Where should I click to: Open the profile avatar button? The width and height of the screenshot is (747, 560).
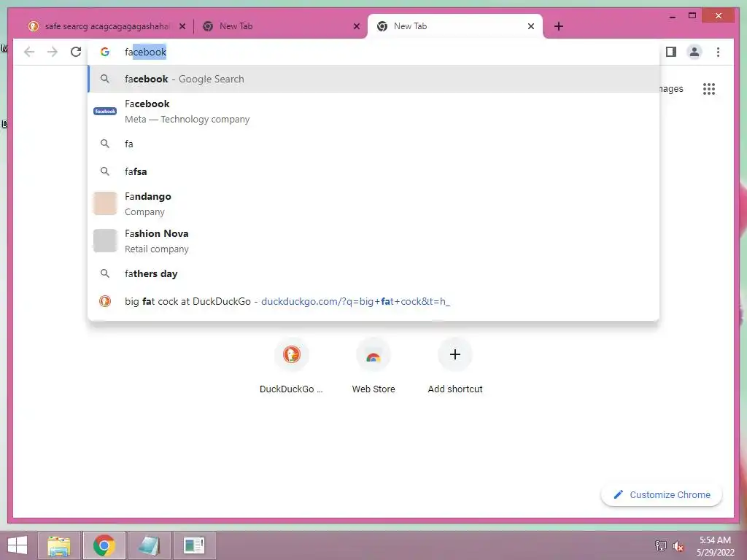click(x=694, y=52)
